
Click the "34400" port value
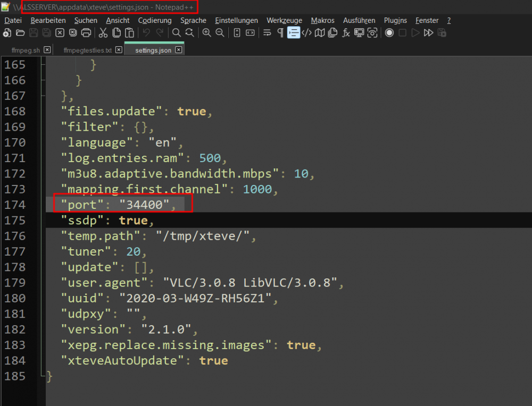point(144,205)
